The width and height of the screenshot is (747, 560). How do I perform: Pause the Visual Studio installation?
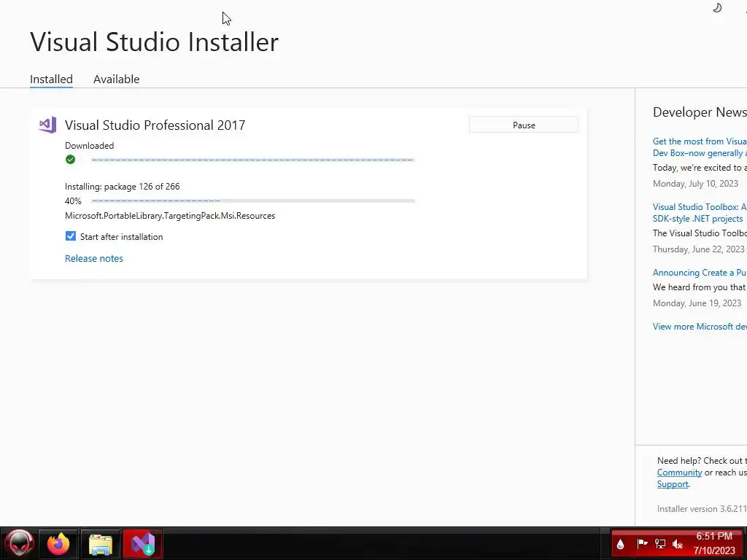coord(524,125)
